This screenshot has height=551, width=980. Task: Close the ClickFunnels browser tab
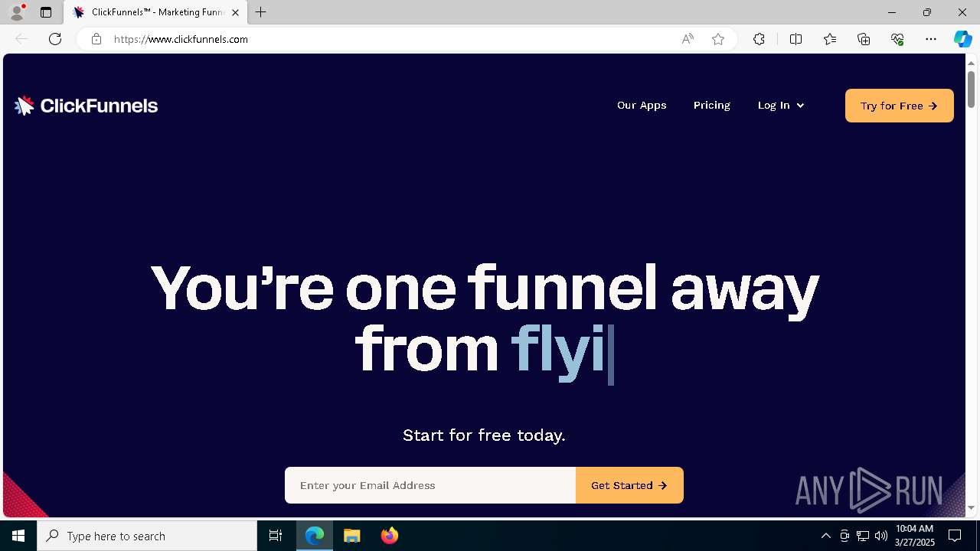tap(235, 12)
